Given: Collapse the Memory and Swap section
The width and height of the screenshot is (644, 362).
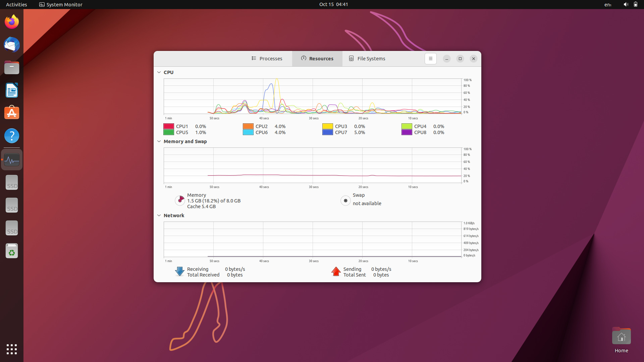Looking at the screenshot, I should (x=159, y=141).
